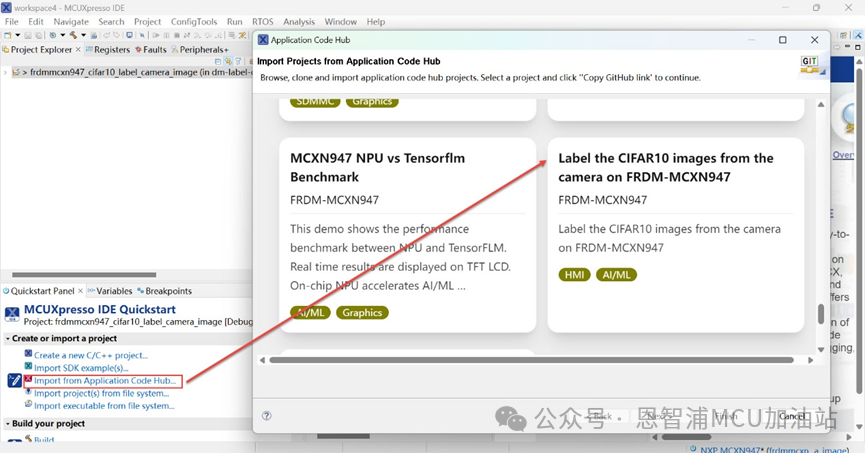The height and width of the screenshot is (453, 865).
Task: Select the 'Label the CIFAR10 images' project card
Action: (x=676, y=235)
